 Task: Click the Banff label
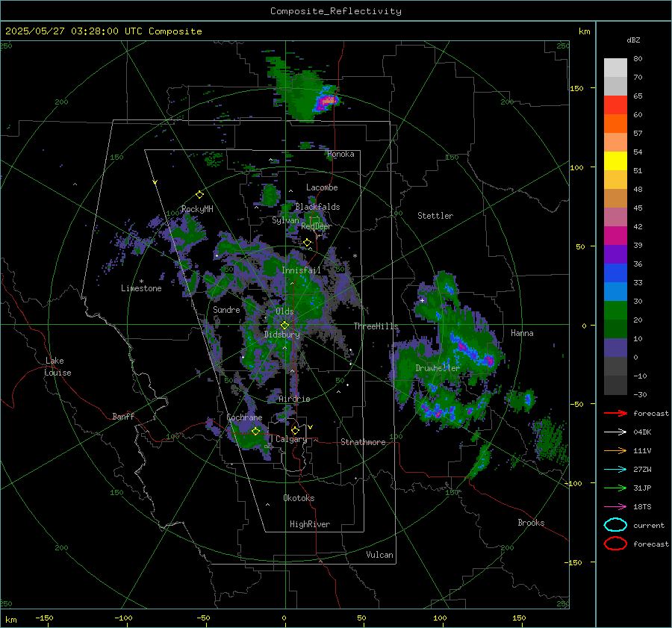click(123, 416)
